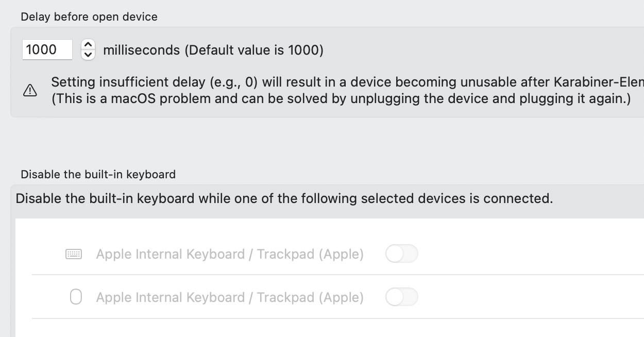
Task: Click the milliseconds default value label
Action: coord(212,49)
